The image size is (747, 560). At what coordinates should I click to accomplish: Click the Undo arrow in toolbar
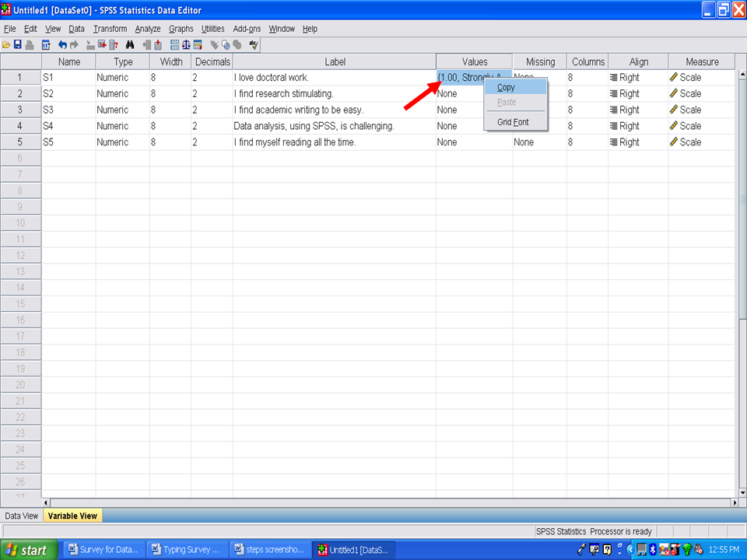coord(63,45)
